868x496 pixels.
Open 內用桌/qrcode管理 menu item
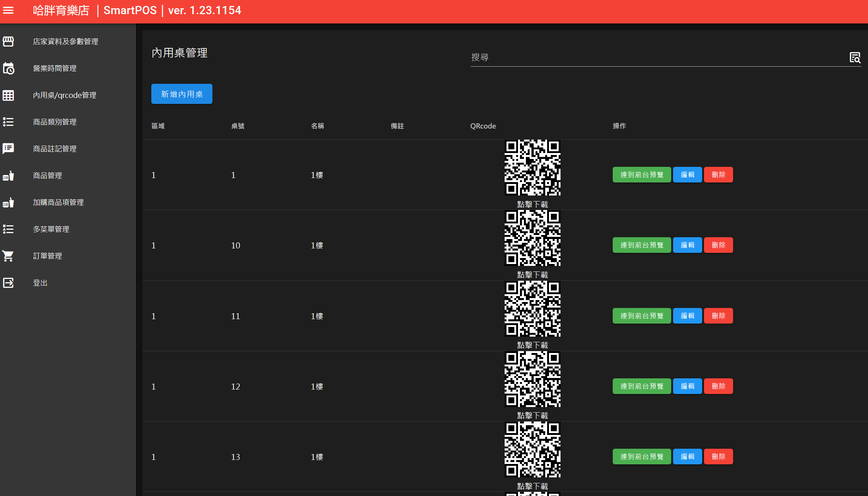pyautogui.click(x=67, y=95)
